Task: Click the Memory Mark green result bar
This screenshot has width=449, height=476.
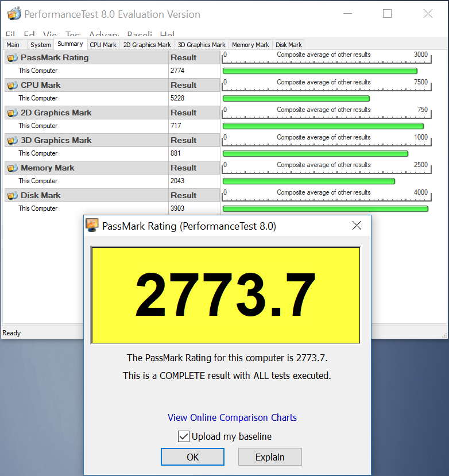Action: pos(309,181)
